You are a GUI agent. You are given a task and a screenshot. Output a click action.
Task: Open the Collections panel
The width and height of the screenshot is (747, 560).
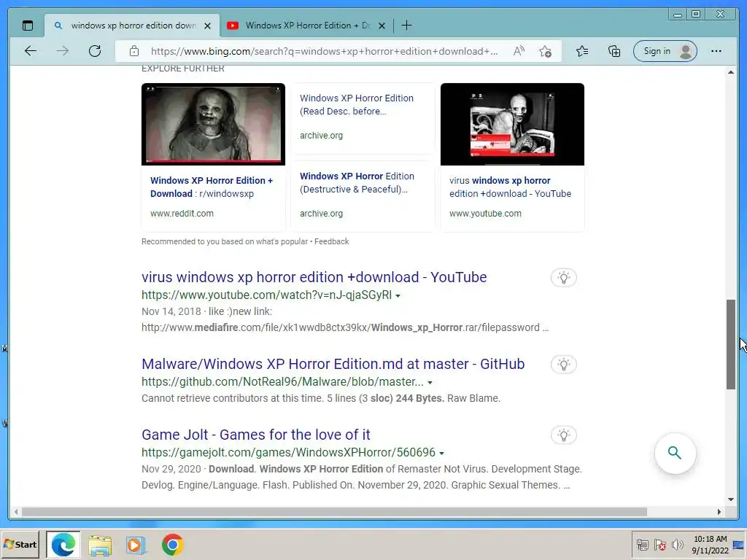pyautogui.click(x=614, y=51)
